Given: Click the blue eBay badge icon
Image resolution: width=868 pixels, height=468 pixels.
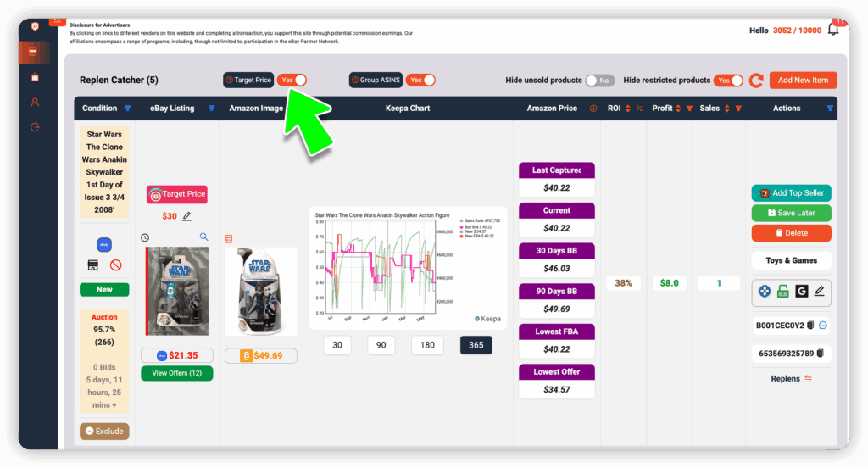Looking at the screenshot, I should (104, 244).
